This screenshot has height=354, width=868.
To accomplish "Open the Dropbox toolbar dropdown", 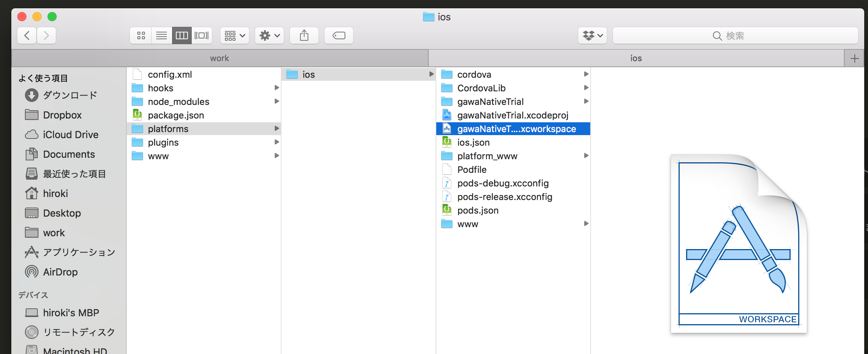I will point(592,35).
